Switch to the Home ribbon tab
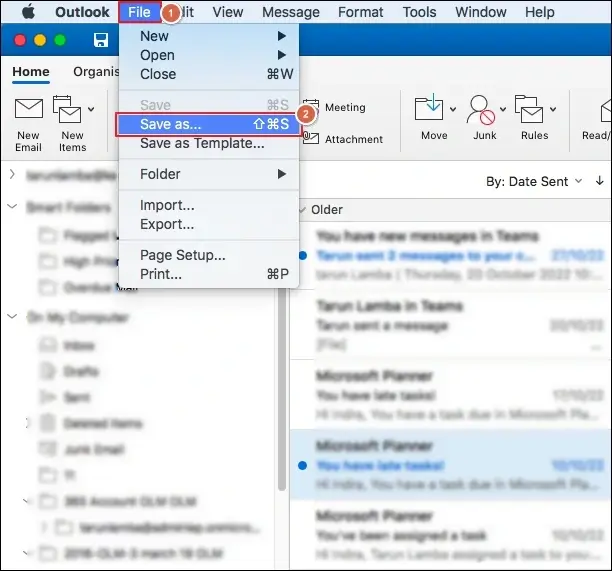The image size is (612, 571). click(31, 72)
